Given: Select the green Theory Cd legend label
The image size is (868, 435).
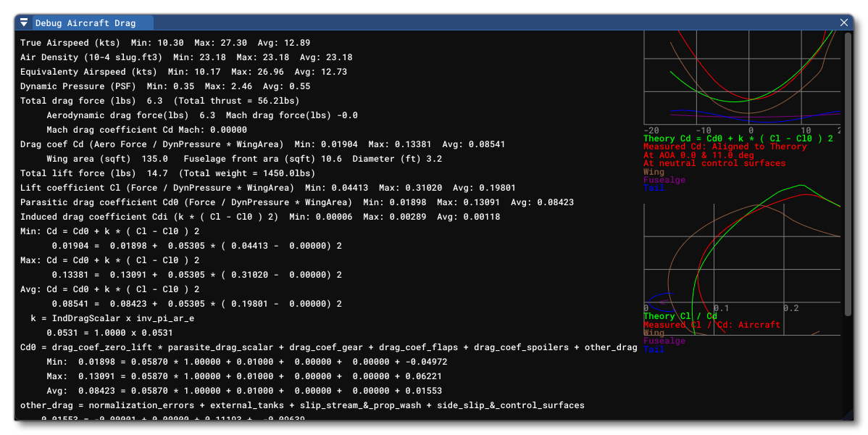Looking at the screenshot, I should [x=738, y=138].
